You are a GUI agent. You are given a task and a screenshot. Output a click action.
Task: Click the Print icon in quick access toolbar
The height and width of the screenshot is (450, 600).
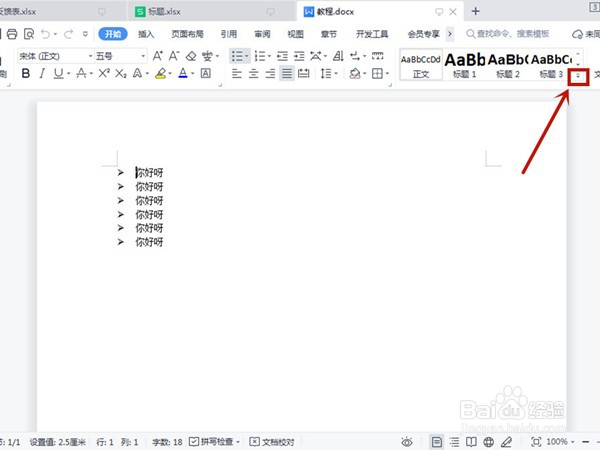(x=12, y=34)
